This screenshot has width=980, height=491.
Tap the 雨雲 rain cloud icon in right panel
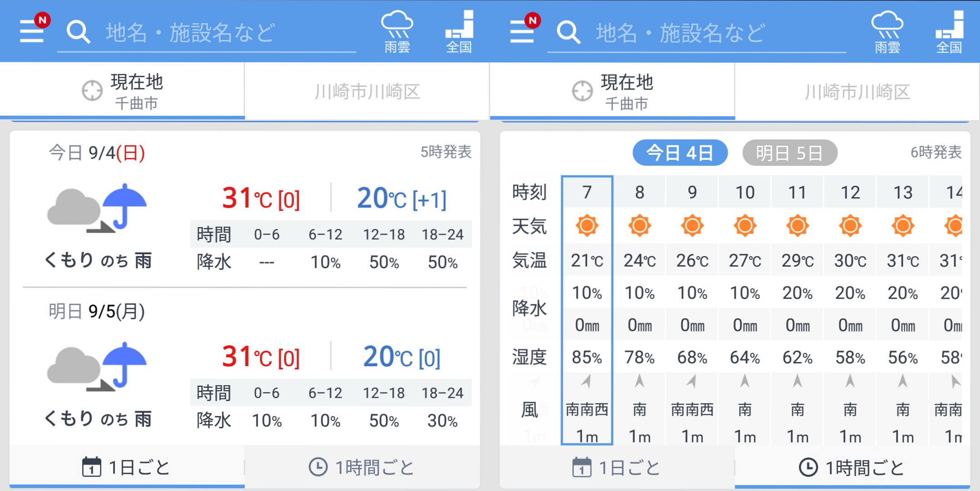(x=887, y=32)
